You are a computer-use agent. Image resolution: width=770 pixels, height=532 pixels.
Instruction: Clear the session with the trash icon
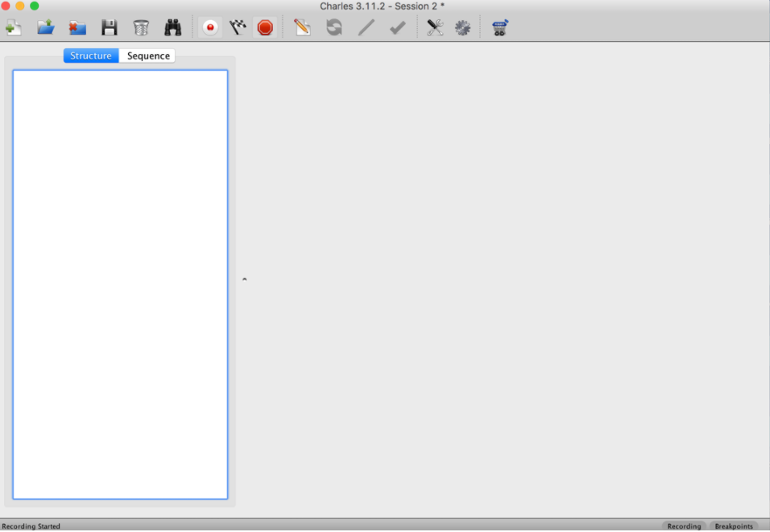click(141, 28)
